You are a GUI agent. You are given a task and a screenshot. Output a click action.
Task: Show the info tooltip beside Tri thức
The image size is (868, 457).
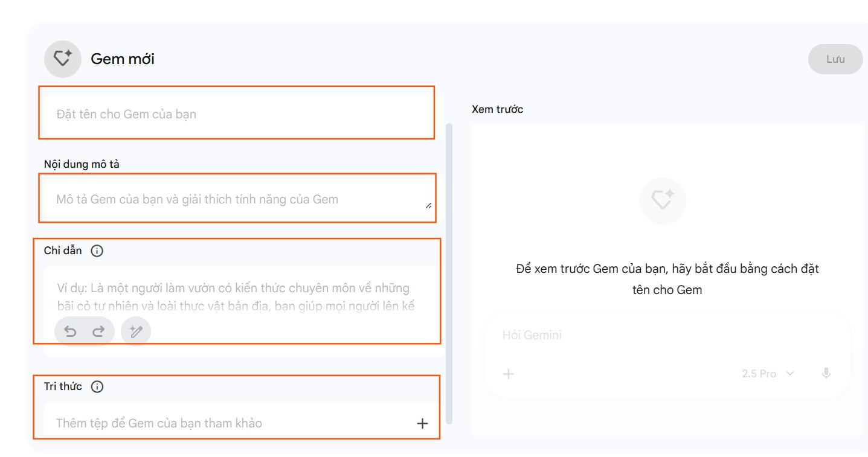[97, 387]
